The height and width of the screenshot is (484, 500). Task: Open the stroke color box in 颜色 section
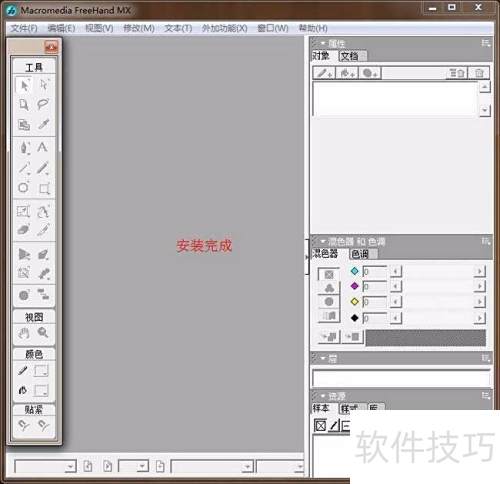[x=41, y=371]
